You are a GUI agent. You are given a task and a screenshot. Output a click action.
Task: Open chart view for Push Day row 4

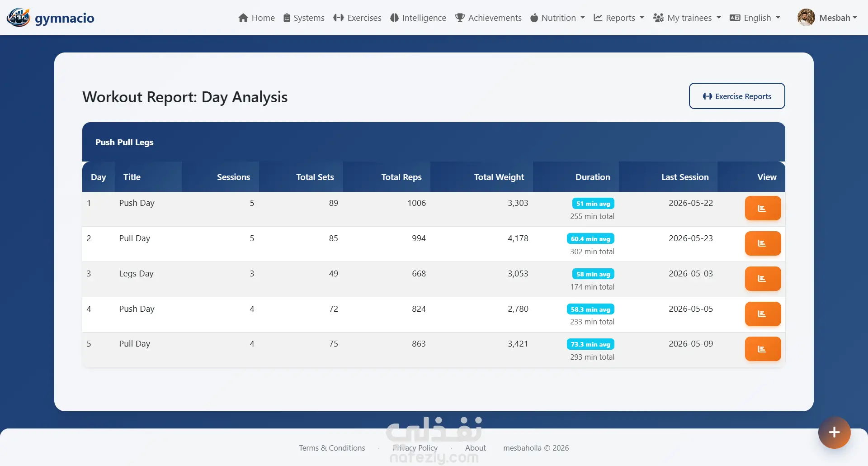[763, 314]
